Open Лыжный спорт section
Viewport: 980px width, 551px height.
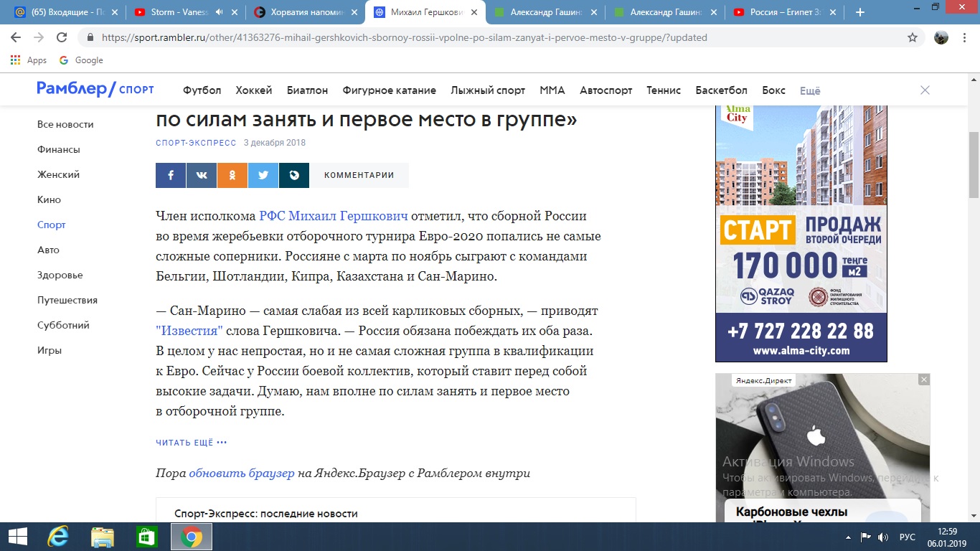(488, 90)
